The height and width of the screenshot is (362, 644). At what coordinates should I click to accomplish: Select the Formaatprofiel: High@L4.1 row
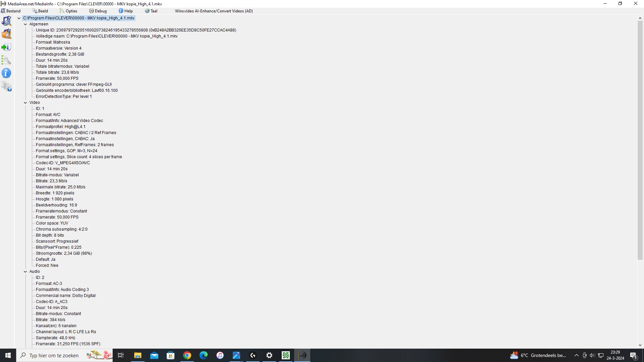[61, 127]
